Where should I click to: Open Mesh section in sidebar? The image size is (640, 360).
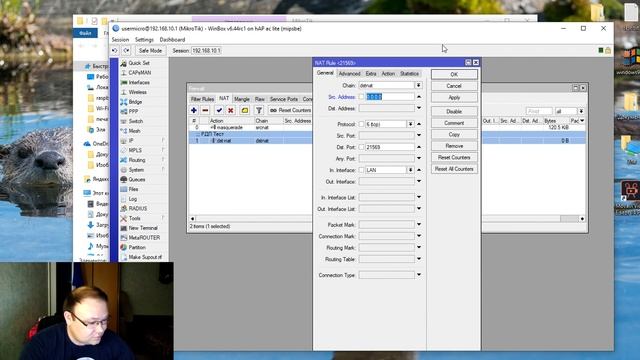134,131
